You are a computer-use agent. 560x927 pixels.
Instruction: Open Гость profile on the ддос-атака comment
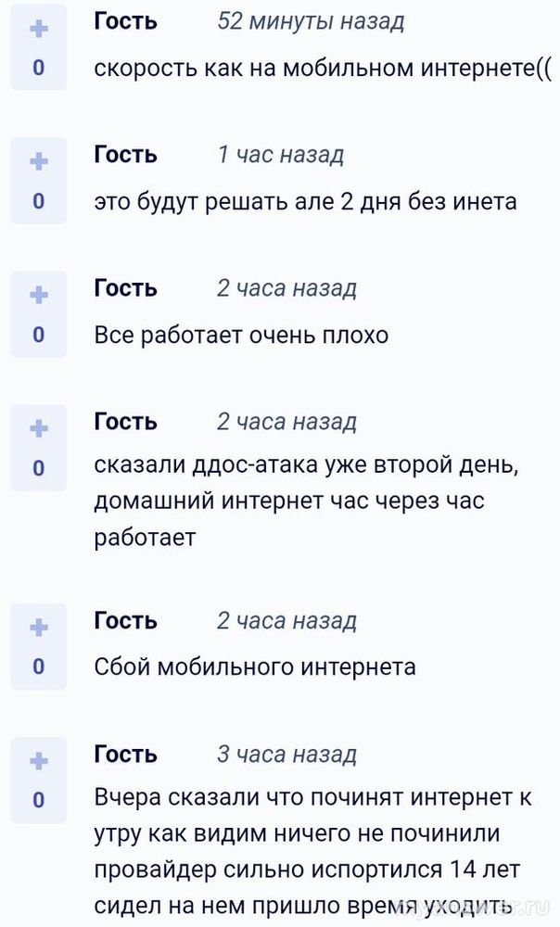[x=126, y=422]
